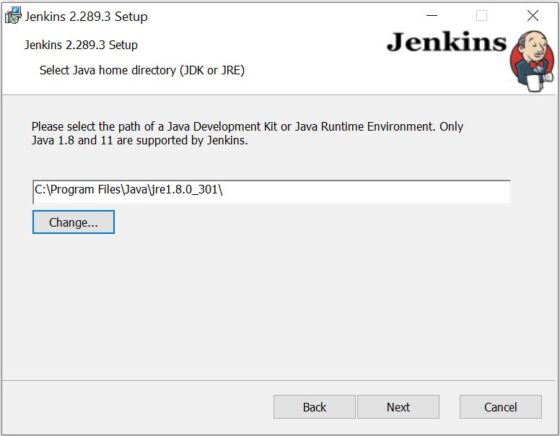The height and width of the screenshot is (436, 560).
Task: Click the Jenkins butler mascot logo
Action: (x=532, y=61)
